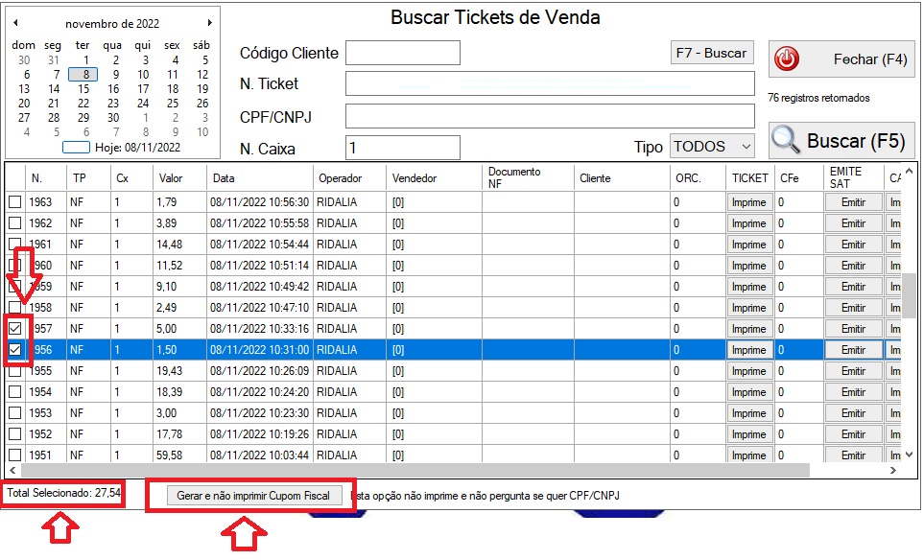This screenshot has height=560, width=924.
Task: Check the box for ticket 1954
Action: pyautogui.click(x=15, y=392)
